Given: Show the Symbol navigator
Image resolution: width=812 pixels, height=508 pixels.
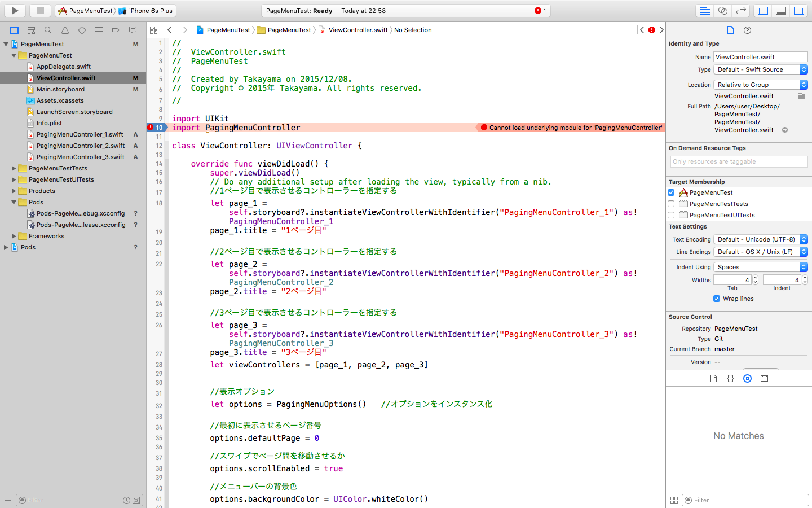Looking at the screenshot, I should (31, 30).
